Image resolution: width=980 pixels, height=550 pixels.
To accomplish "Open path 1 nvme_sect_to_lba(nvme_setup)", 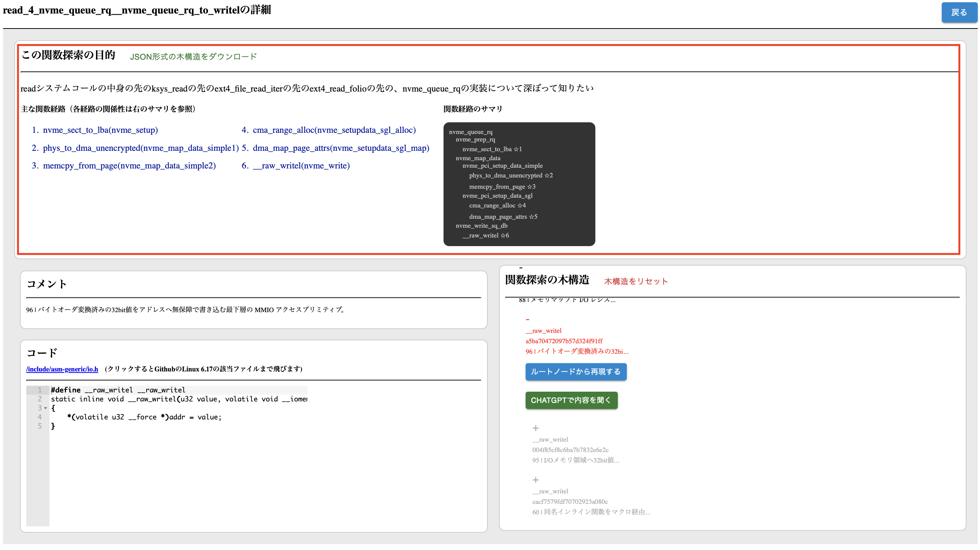I will click(x=100, y=130).
